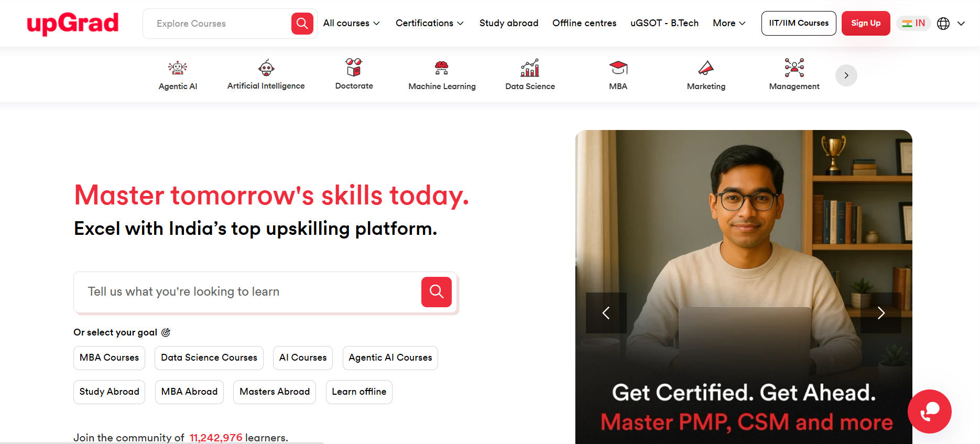
Task: Click the hero search magnifier button
Action: point(437,291)
